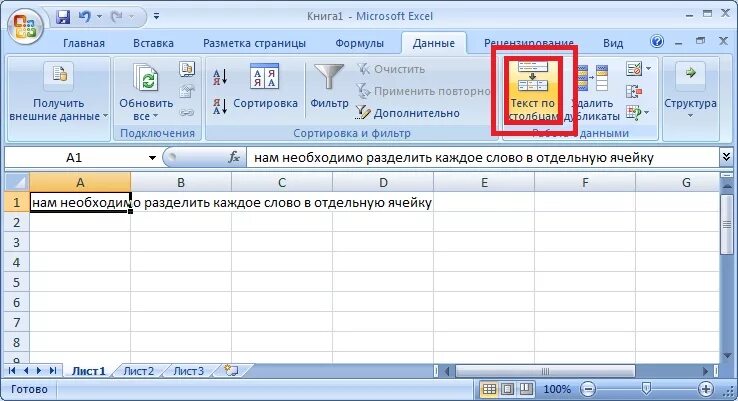This screenshot has height=401, width=738.
Task: Open the What-If analysis icon
Action: coord(634,113)
